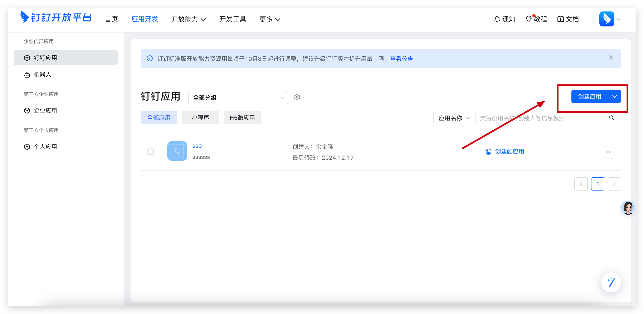Image resolution: width=644 pixels, height=314 pixels.
Task: Select the sso app checkbox
Action: [x=151, y=152]
